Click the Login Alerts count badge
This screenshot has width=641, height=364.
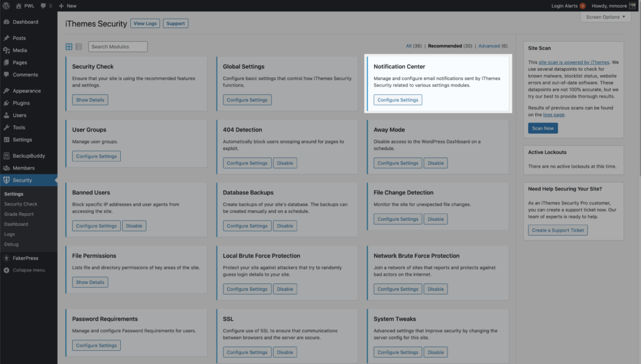pyautogui.click(x=583, y=6)
